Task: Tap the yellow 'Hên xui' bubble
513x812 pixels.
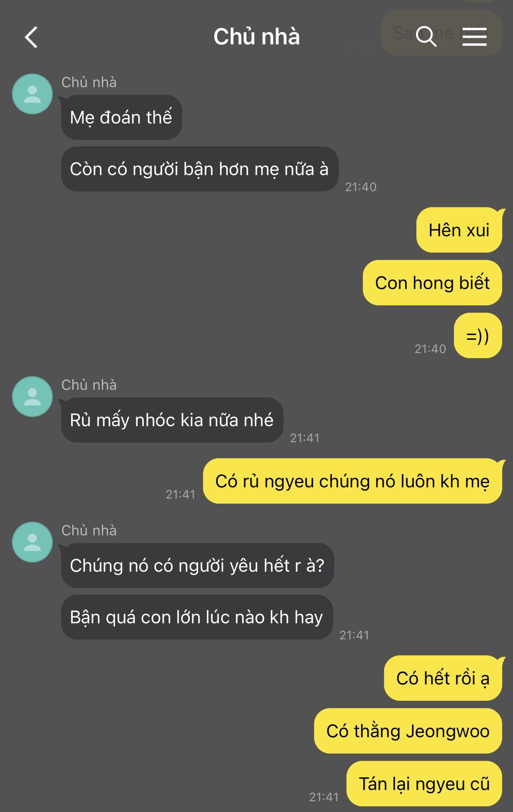Action: click(459, 230)
